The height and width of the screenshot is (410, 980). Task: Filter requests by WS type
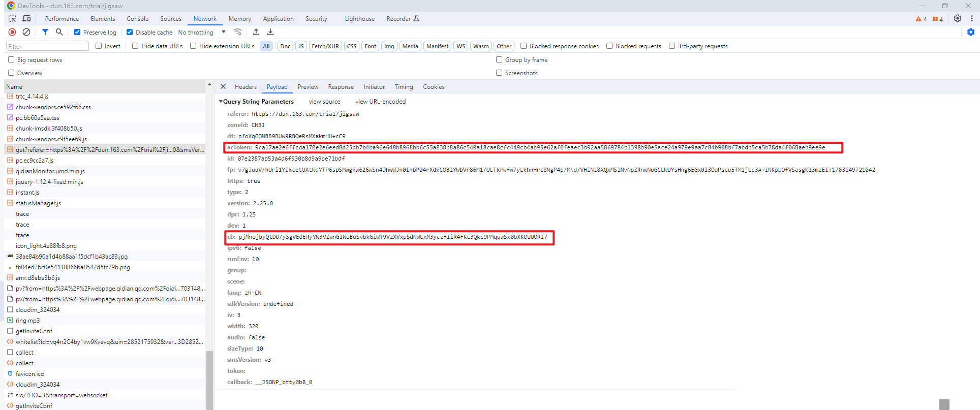pos(461,46)
